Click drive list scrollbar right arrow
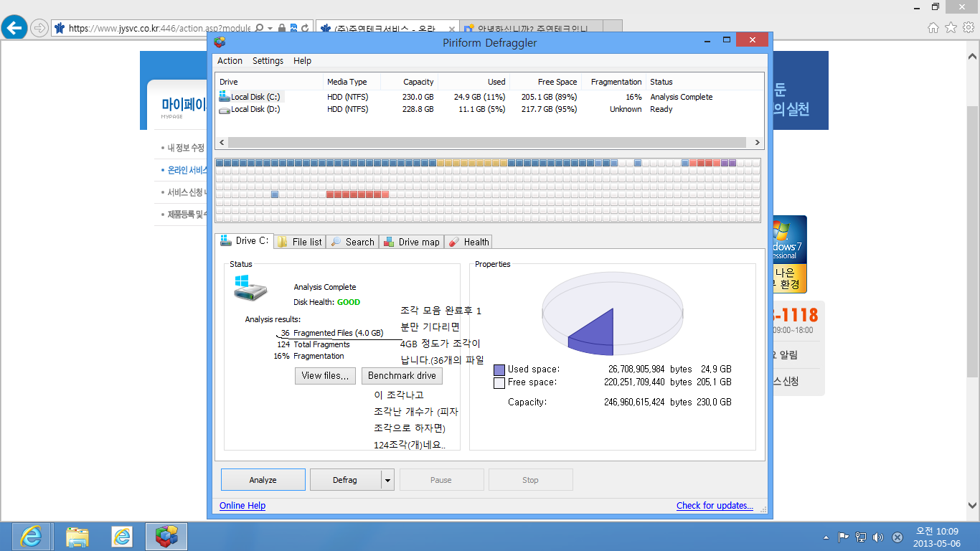Viewport: 980px width, 551px height. coord(758,143)
